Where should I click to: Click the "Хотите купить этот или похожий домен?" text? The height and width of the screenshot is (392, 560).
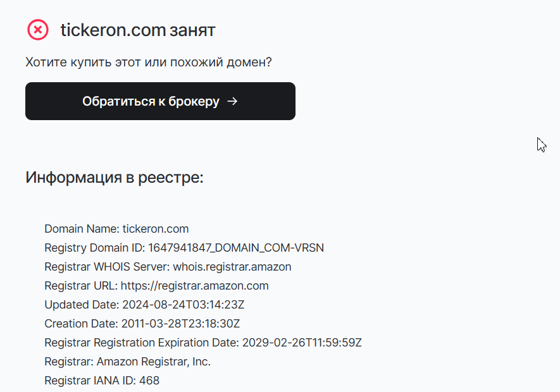[x=149, y=63]
